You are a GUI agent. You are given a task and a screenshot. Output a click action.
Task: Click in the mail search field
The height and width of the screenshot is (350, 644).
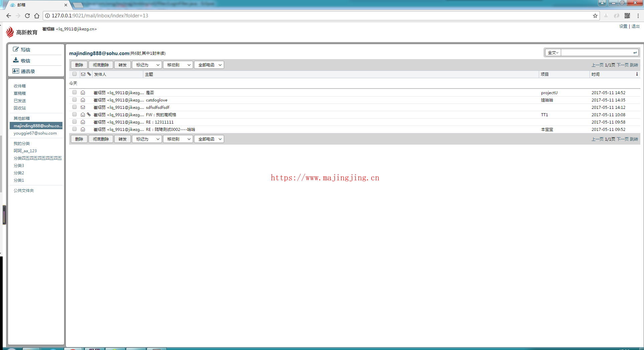[x=596, y=52]
